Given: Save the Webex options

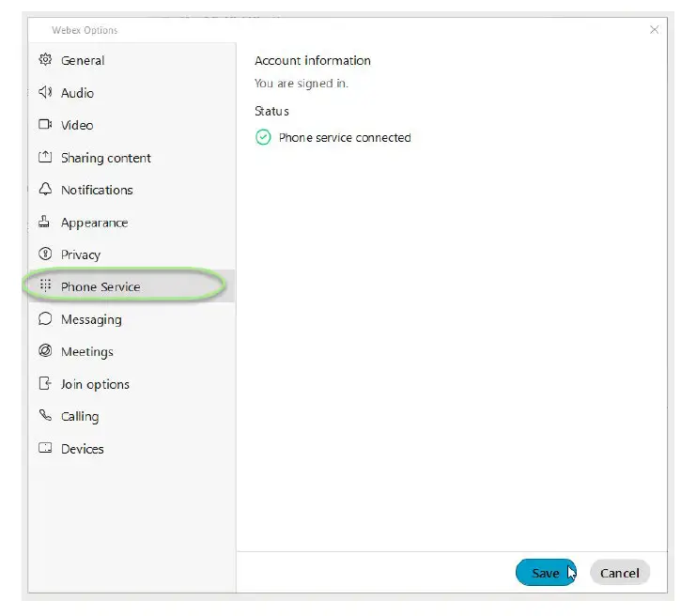Looking at the screenshot, I should (x=546, y=573).
